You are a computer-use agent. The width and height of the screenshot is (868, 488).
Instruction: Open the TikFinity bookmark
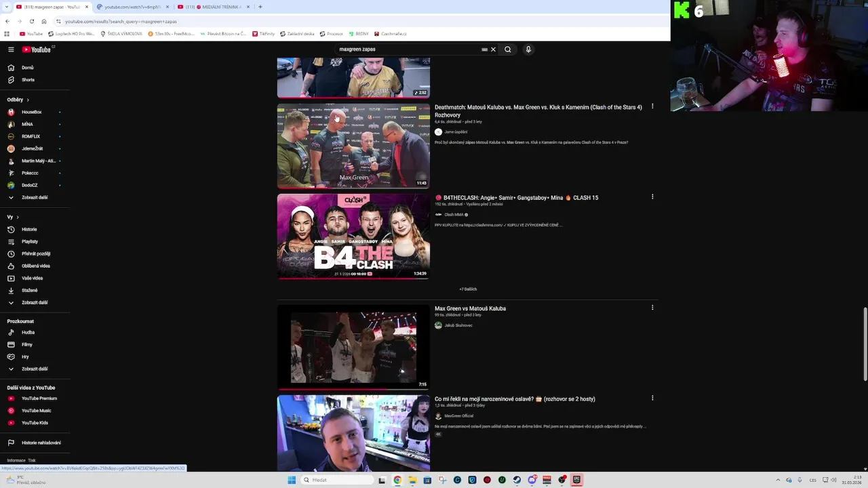coord(263,33)
